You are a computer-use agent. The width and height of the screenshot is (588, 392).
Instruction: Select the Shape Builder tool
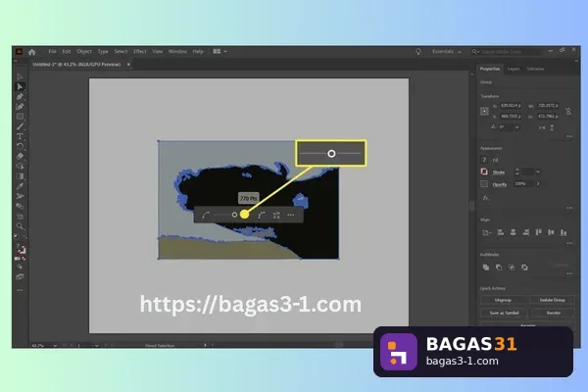click(x=20, y=167)
